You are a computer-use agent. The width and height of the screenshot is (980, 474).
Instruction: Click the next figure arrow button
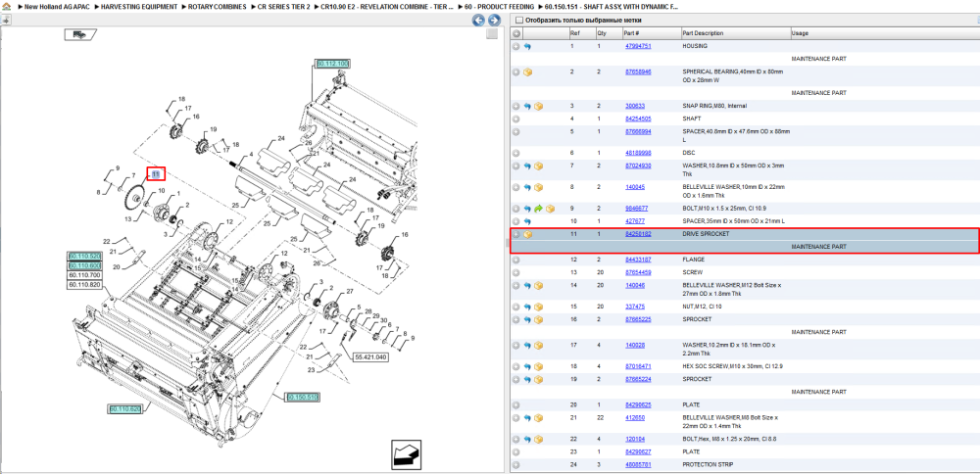tap(494, 21)
